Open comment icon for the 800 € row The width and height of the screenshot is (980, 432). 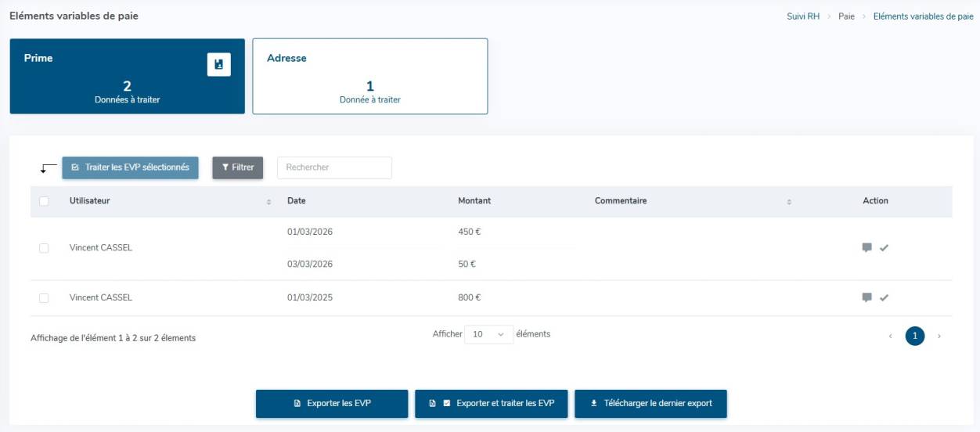point(867,297)
